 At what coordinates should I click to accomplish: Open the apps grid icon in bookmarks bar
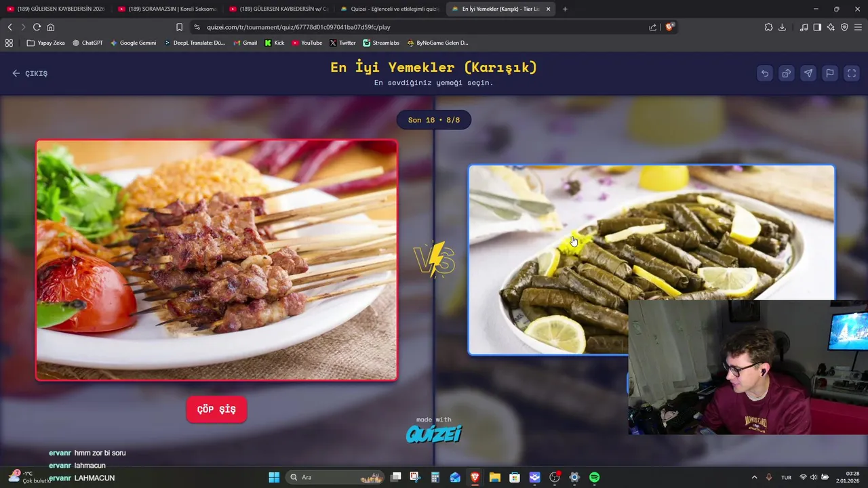[9, 43]
